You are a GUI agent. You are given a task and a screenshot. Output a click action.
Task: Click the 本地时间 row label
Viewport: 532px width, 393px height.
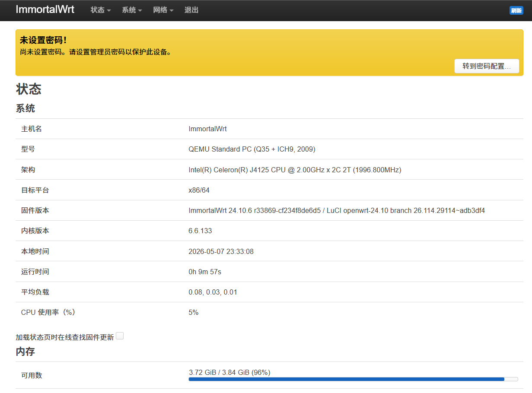pyautogui.click(x=35, y=251)
